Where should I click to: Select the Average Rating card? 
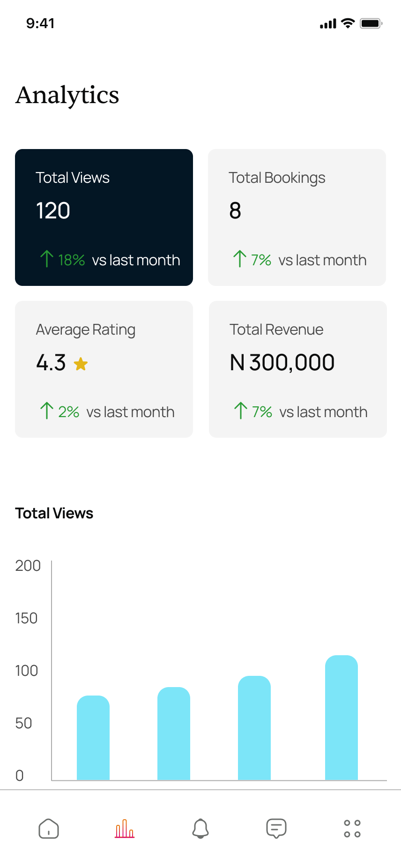coord(104,369)
